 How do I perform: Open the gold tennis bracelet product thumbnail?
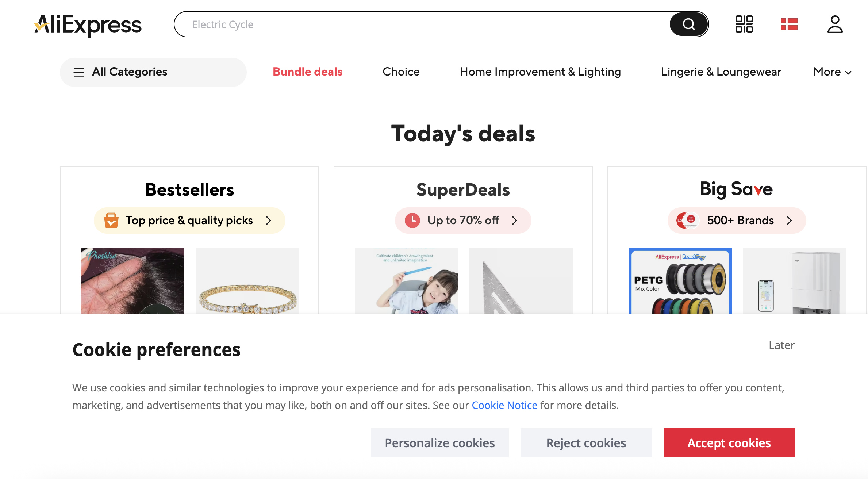[x=247, y=281]
